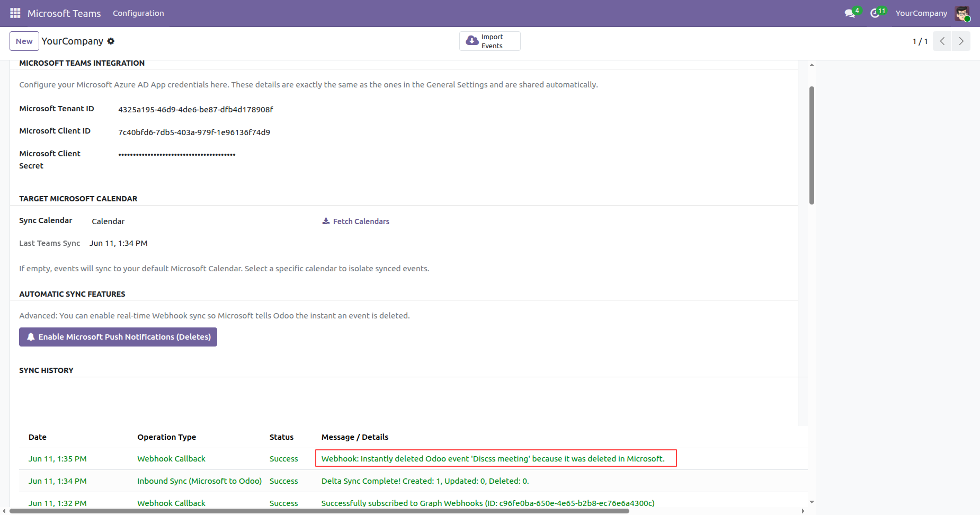Open the conversations messages icon
This screenshot has width=980, height=515.
pyautogui.click(x=850, y=13)
